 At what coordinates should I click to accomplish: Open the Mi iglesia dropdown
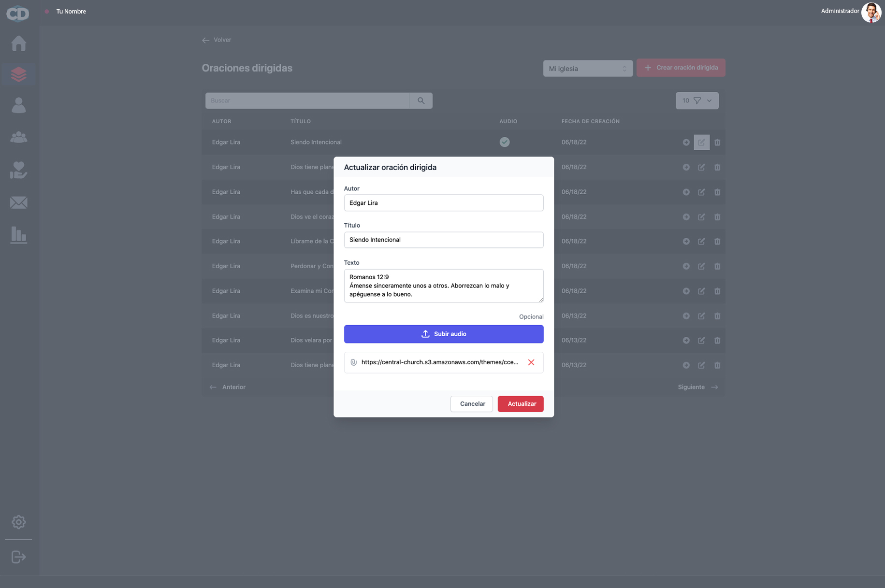point(588,69)
